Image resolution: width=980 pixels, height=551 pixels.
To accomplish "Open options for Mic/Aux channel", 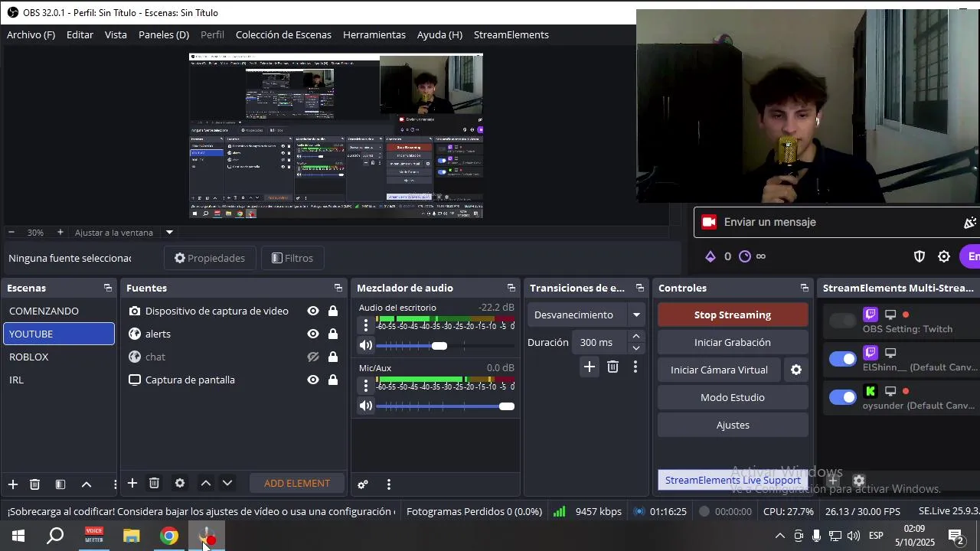I will tap(366, 385).
